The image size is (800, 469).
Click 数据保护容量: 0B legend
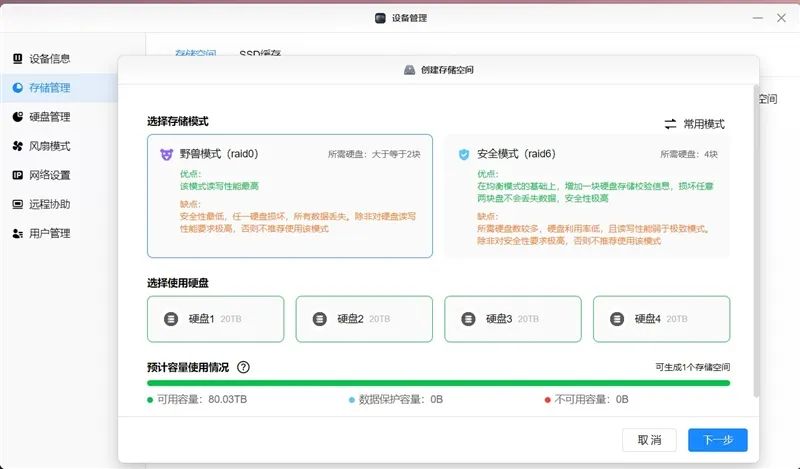coord(396,399)
